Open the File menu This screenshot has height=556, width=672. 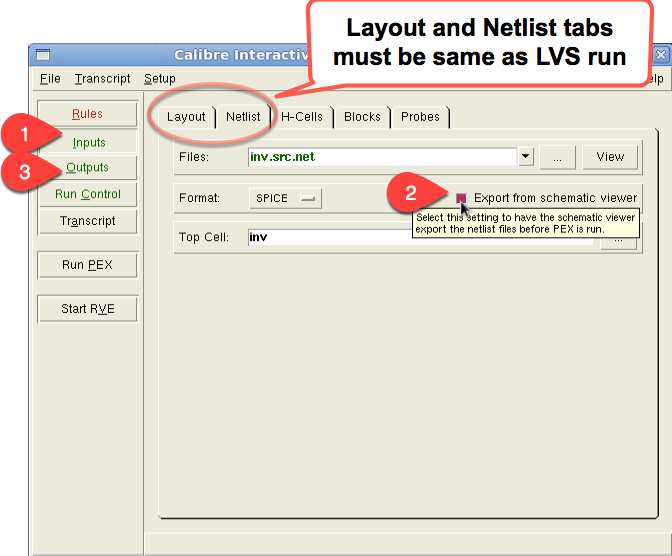(x=50, y=79)
